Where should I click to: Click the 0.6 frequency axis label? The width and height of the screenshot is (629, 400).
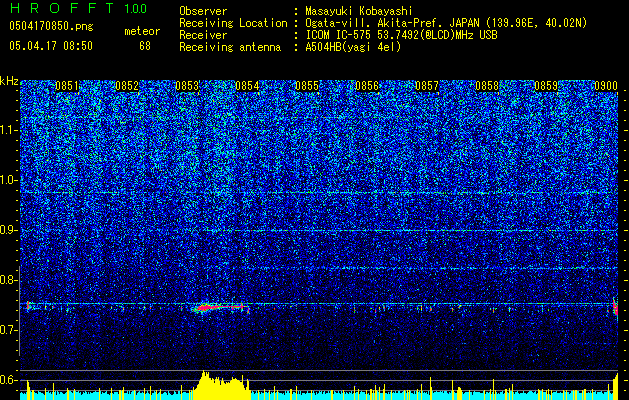click(8, 380)
